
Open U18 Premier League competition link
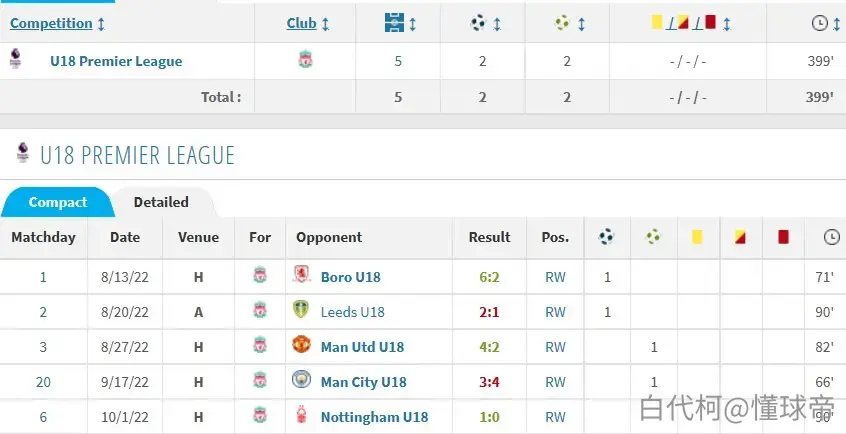[116, 61]
